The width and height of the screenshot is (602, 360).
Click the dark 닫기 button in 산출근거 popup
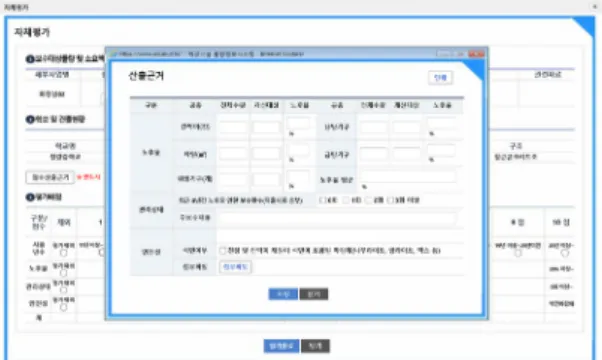314,294
